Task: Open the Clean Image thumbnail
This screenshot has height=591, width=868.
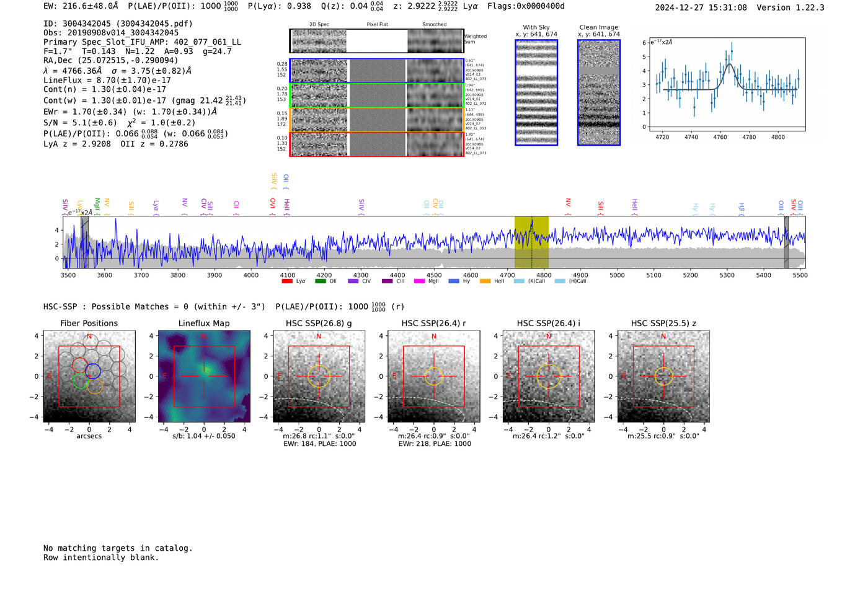Action: [599, 92]
